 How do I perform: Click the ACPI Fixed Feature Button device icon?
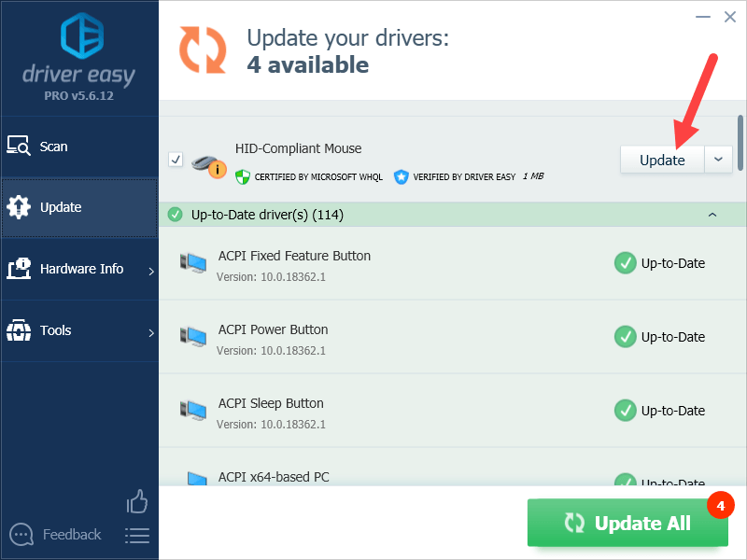pos(193,263)
